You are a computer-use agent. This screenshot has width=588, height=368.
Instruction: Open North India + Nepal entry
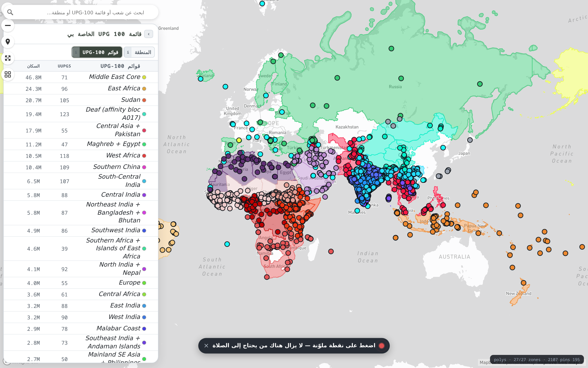[81, 269]
